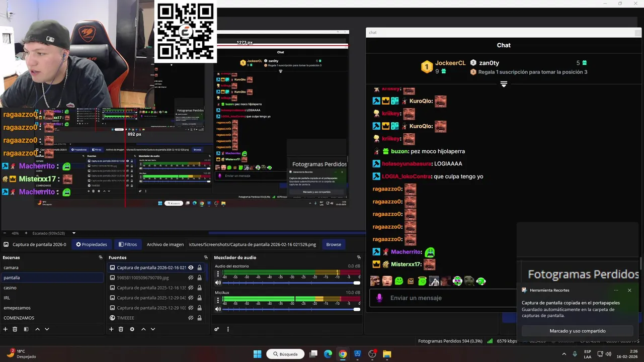Hide the Captura de pantalla 2026-02-16 source
Screen dimensions: 644x362
(x=191, y=267)
